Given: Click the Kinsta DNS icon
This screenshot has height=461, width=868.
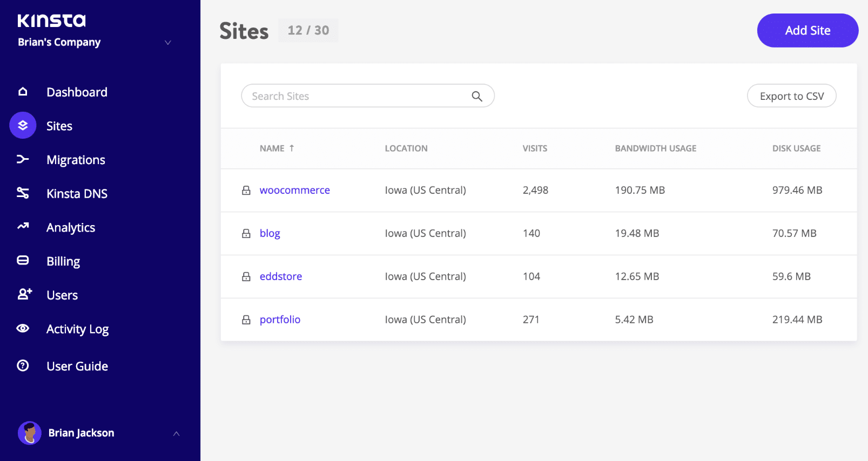Looking at the screenshot, I should pyautogui.click(x=23, y=193).
